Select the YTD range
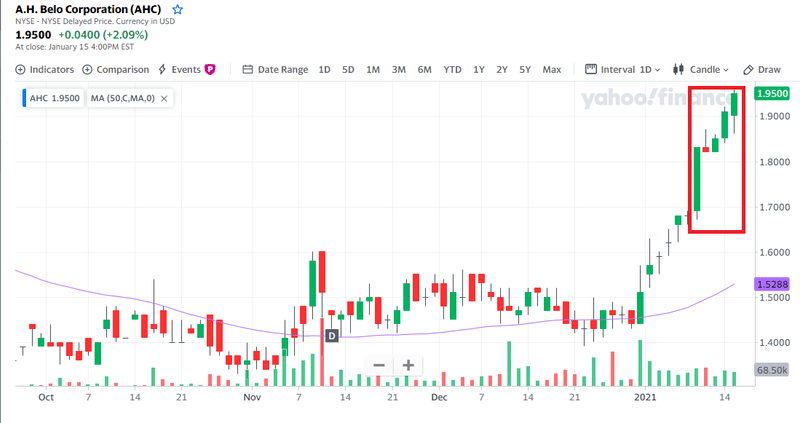800x423 pixels. click(x=452, y=69)
